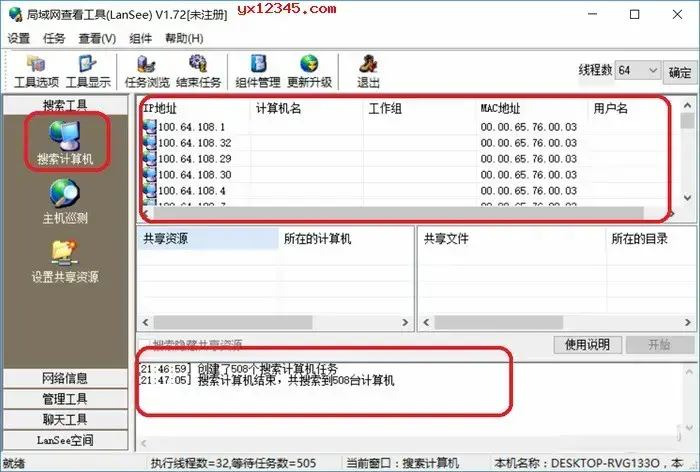Open 任务浏览 toolbar icon
This screenshot has height=472, width=700.
[x=146, y=64]
